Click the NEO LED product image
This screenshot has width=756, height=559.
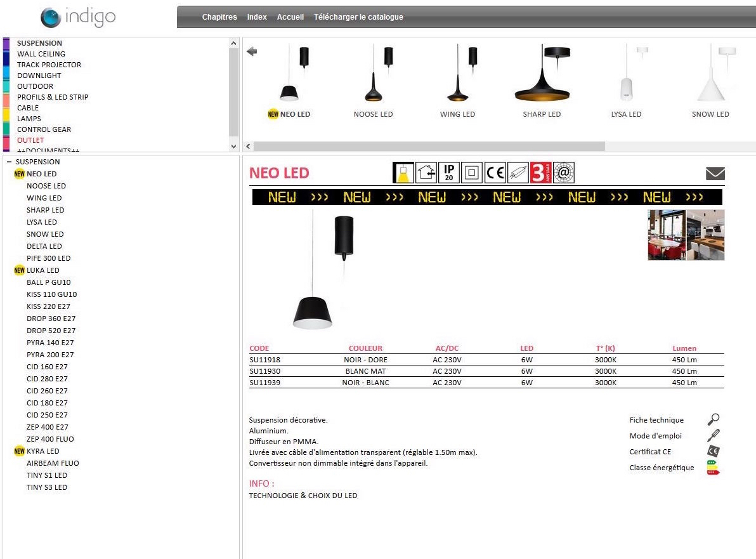point(323,270)
